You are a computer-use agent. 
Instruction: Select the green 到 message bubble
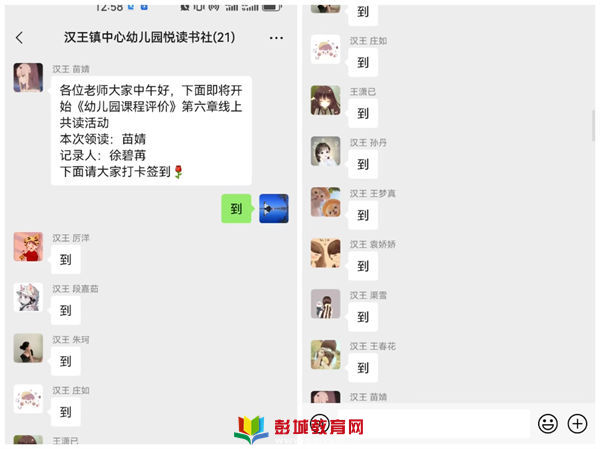point(236,209)
